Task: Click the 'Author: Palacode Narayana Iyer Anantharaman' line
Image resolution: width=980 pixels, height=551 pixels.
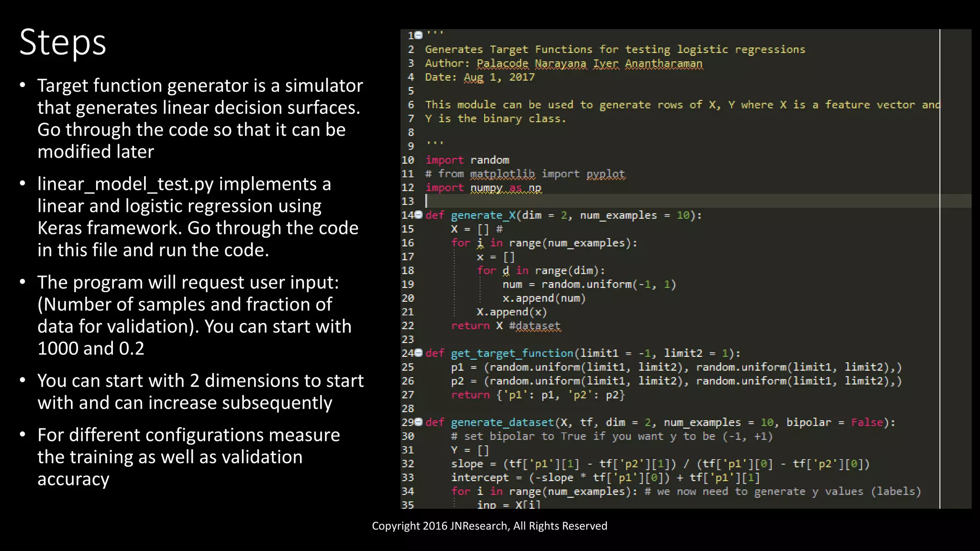Action: 564,63
